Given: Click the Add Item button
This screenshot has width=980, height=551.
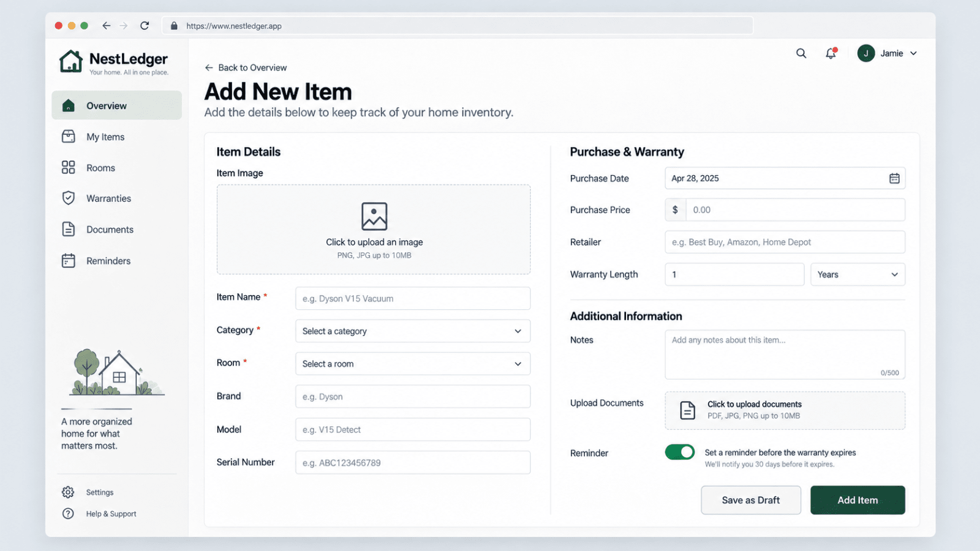Looking at the screenshot, I should coord(858,500).
